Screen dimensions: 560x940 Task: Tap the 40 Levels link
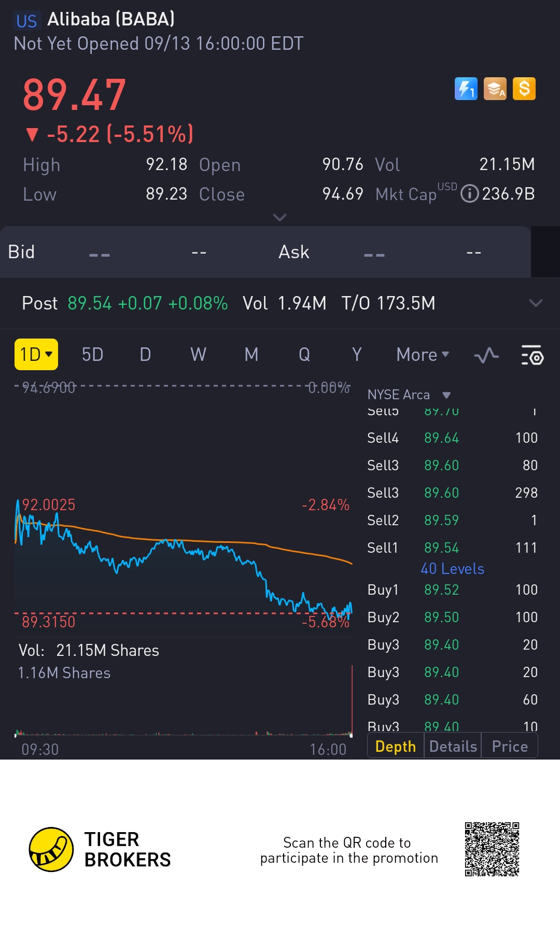coord(452,569)
